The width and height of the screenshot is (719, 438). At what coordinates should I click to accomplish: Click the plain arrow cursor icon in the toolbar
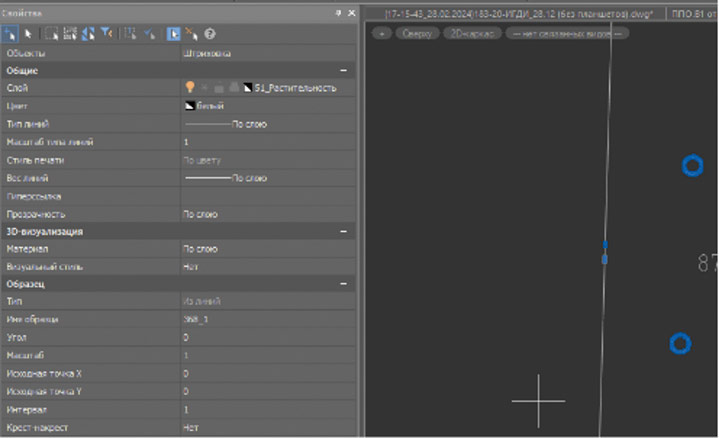click(28, 34)
